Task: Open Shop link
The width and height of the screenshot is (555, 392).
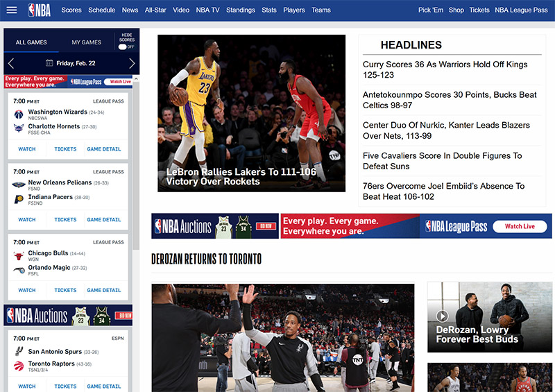Action: coord(456,10)
